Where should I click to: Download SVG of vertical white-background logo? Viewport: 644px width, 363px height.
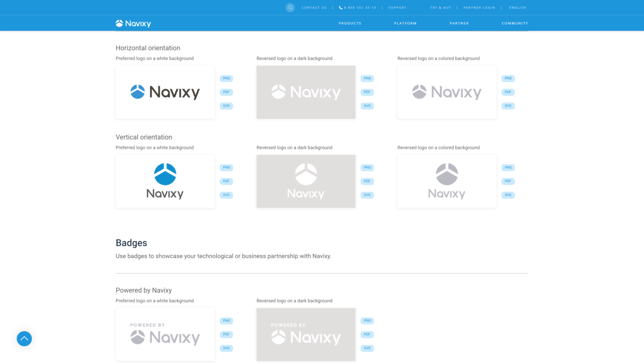point(226,195)
